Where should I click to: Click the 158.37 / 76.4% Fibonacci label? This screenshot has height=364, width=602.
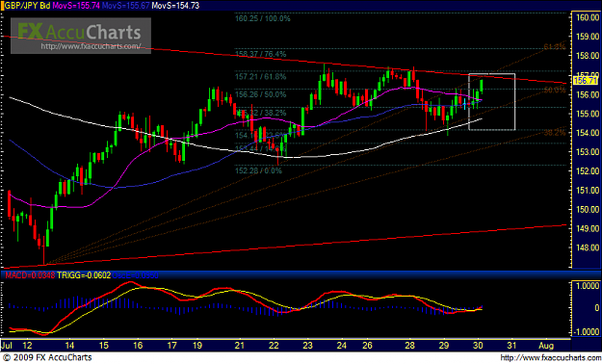[261, 54]
